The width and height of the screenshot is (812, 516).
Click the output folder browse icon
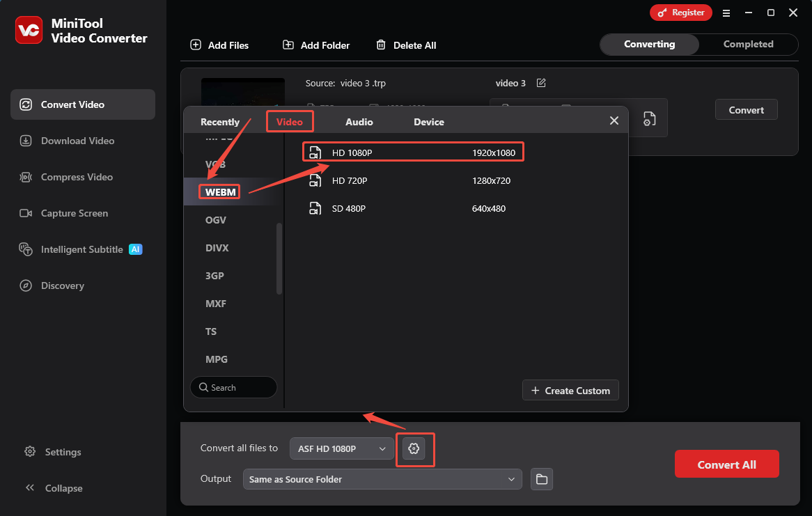[542, 479]
